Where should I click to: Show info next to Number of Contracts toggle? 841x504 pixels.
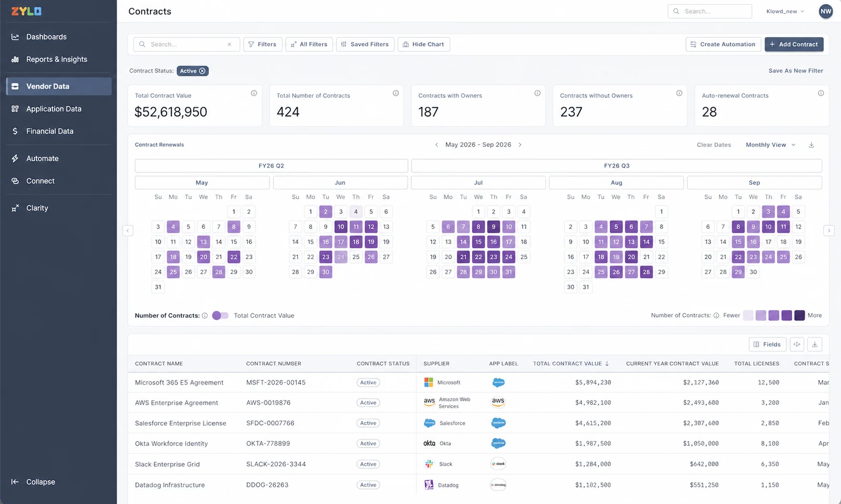(x=205, y=316)
